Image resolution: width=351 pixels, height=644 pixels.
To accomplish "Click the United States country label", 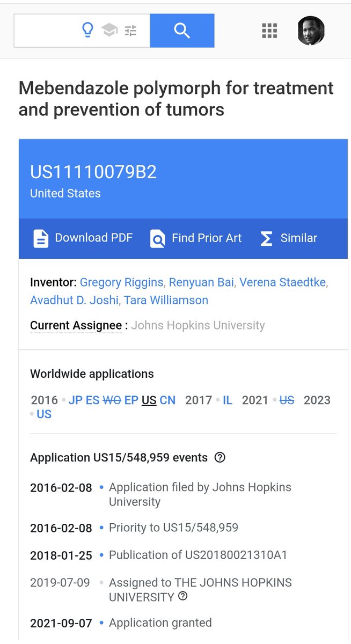I will [65, 193].
